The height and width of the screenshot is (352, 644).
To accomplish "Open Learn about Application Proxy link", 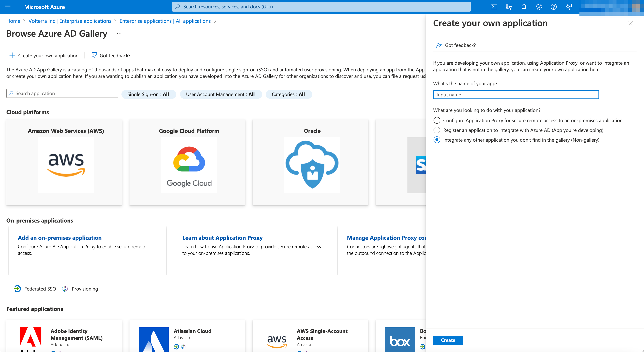I will click(x=222, y=238).
